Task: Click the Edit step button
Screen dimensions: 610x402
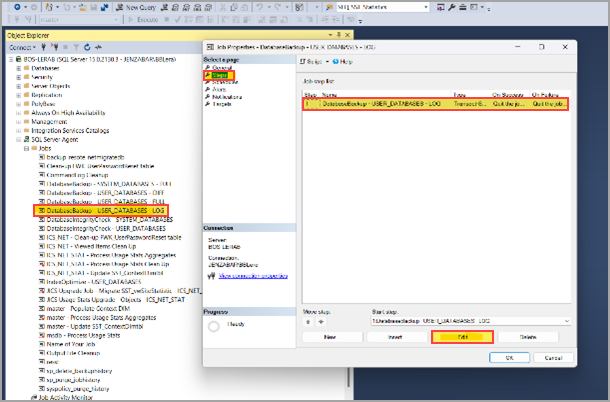Action: point(463,337)
